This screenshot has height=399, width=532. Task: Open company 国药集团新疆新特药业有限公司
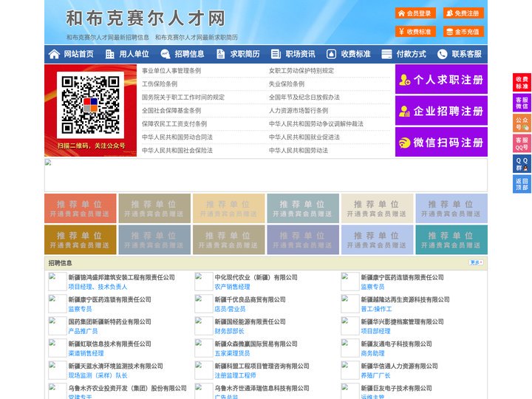tap(109, 321)
